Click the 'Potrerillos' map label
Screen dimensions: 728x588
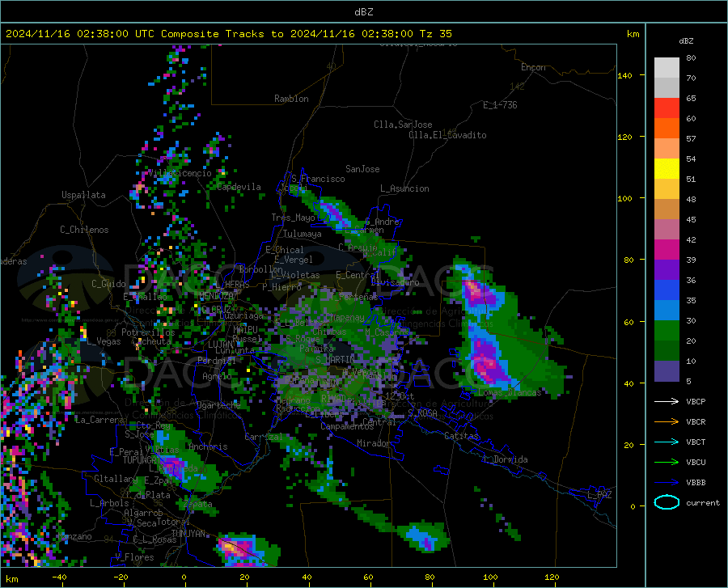(x=148, y=332)
